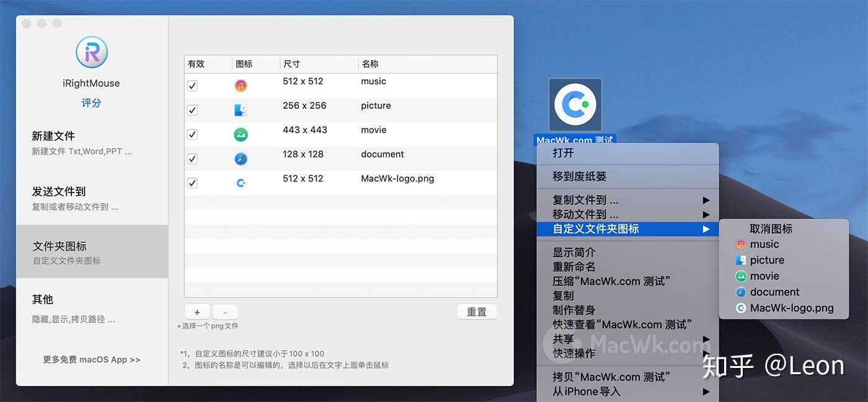The width and height of the screenshot is (868, 402).
Task: Click the Finder icon in the picture row
Action: coord(241,110)
